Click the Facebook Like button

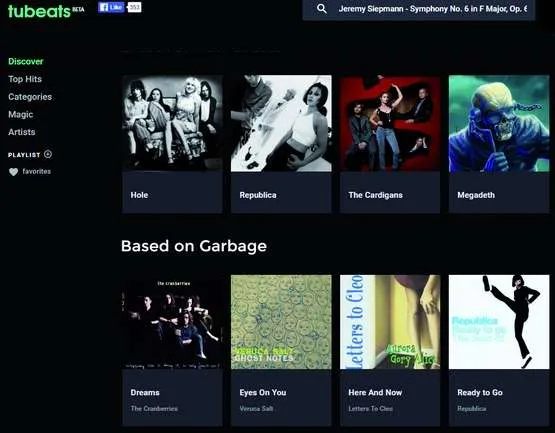[111, 7]
